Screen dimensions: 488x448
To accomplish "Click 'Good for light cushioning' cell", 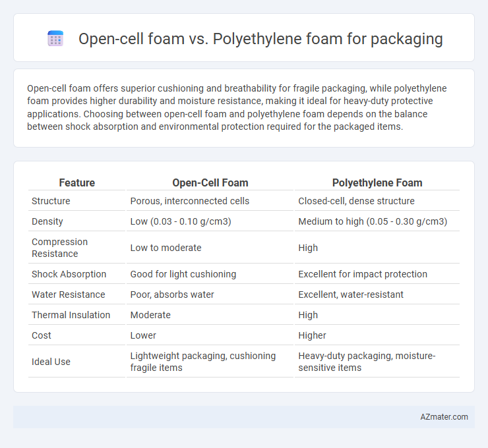I will pos(183,274).
